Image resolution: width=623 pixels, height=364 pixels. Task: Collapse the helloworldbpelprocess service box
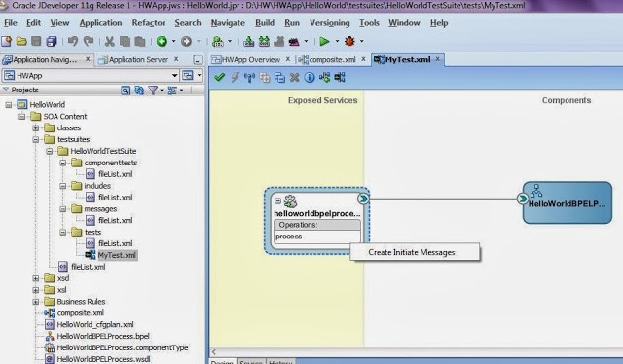click(x=278, y=200)
